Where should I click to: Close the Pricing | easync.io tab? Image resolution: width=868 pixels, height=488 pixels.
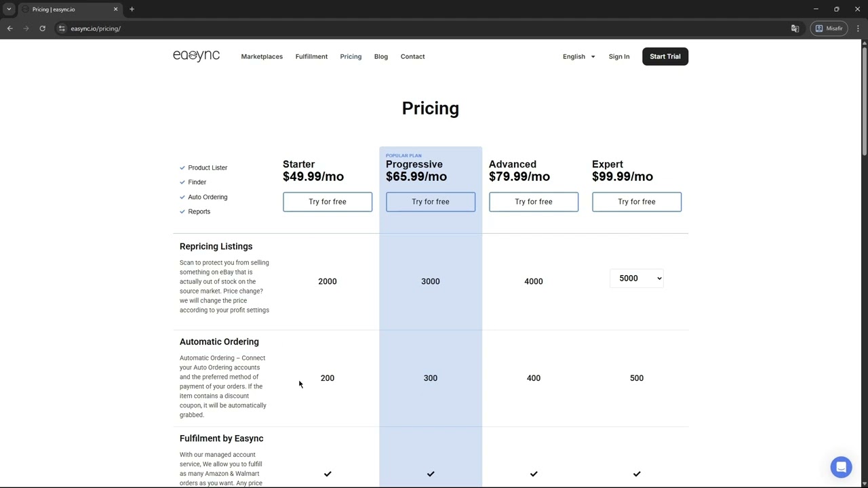tap(115, 9)
